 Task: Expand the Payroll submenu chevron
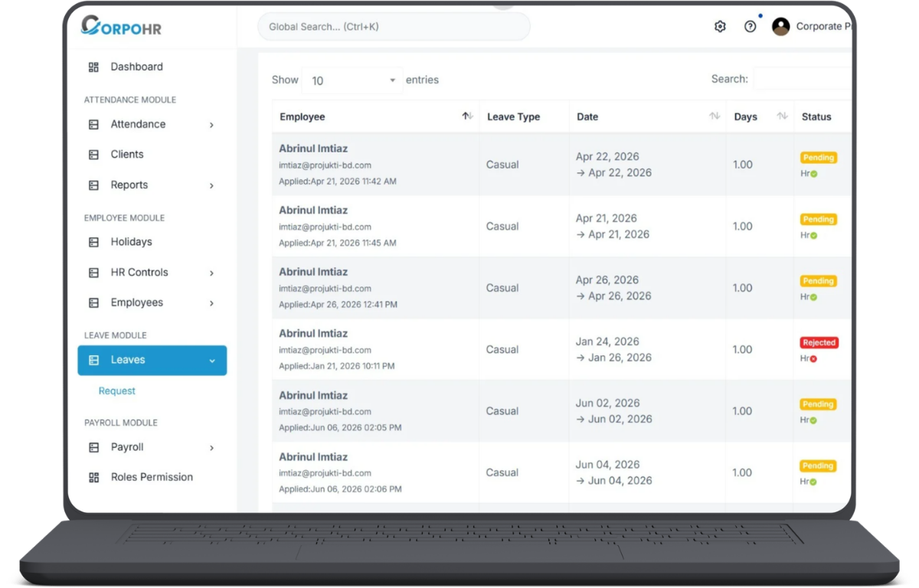tap(211, 448)
